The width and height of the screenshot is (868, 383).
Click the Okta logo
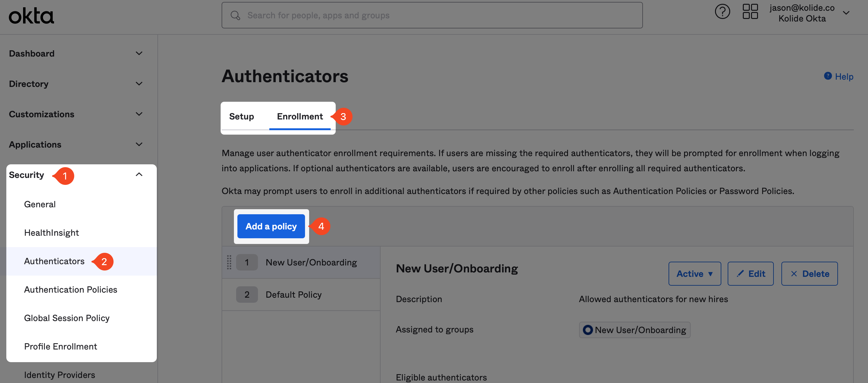click(31, 16)
